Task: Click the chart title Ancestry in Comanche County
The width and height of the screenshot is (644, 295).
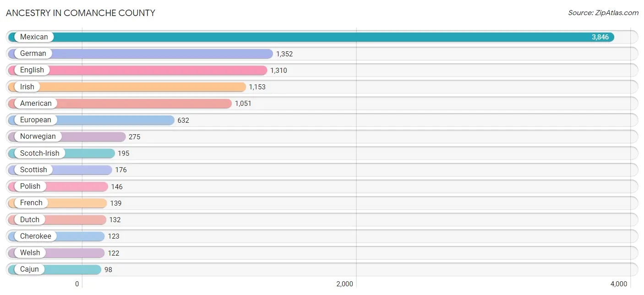Action: click(x=81, y=13)
